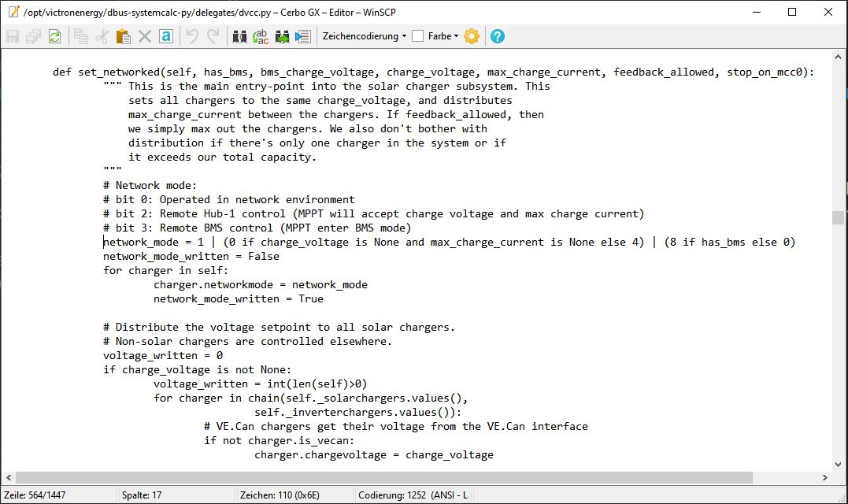This screenshot has width=848, height=504.
Task: Open the Go to line icon
Action: [303, 36]
